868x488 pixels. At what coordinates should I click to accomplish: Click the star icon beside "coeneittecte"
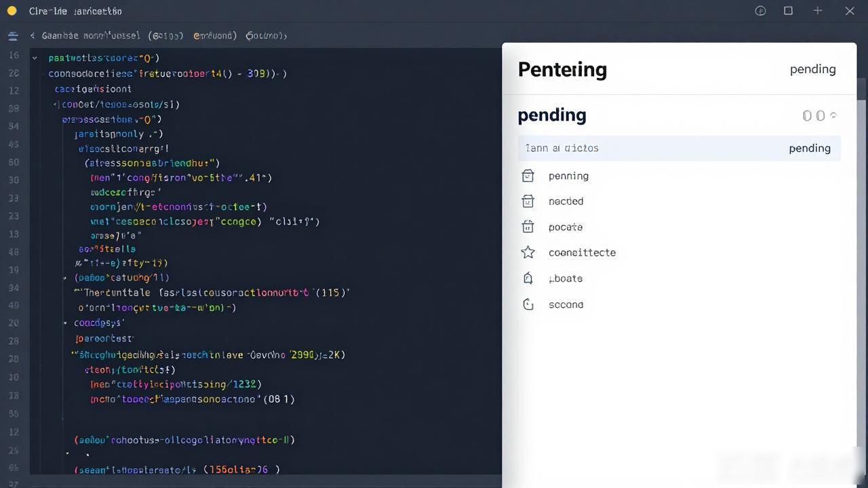[x=528, y=253]
